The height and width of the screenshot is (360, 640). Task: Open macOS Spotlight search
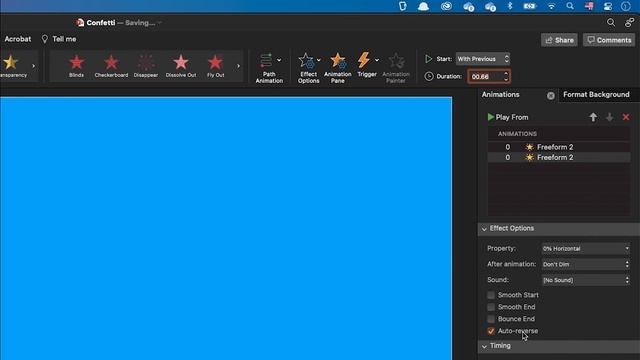(570, 6)
